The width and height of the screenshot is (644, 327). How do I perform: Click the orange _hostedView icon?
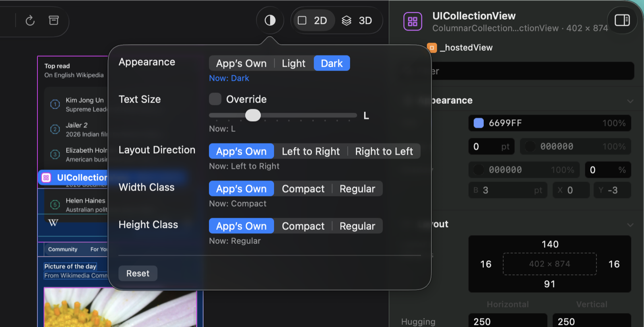(432, 48)
